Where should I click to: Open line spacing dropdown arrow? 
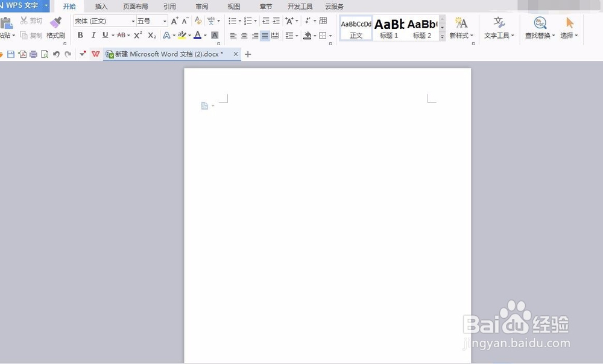click(297, 36)
